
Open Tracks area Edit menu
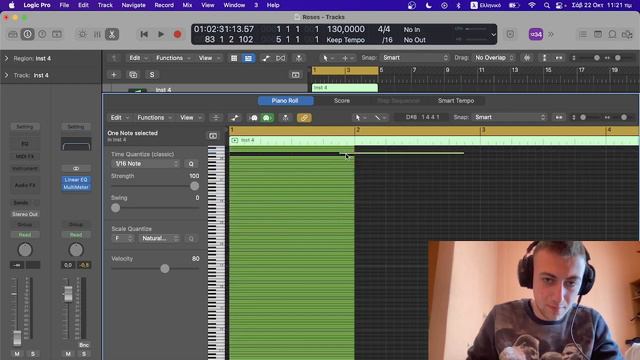point(138,58)
